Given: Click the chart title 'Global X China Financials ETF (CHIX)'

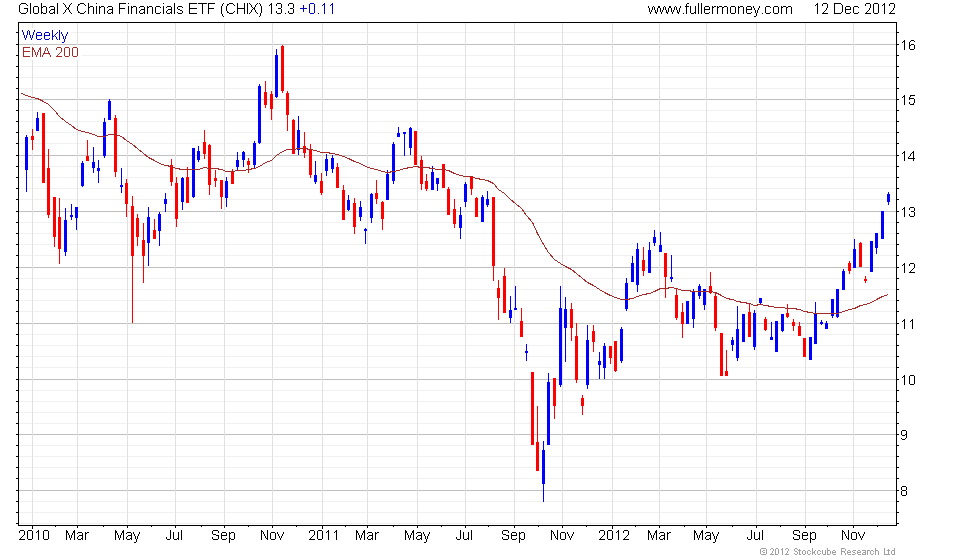Looking at the screenshot, I should 141,9.
